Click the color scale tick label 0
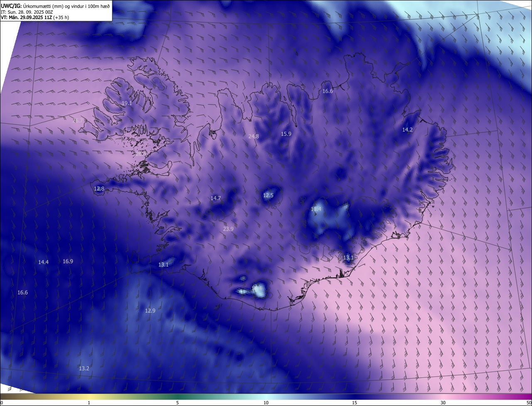 click(x=2, y=403)
